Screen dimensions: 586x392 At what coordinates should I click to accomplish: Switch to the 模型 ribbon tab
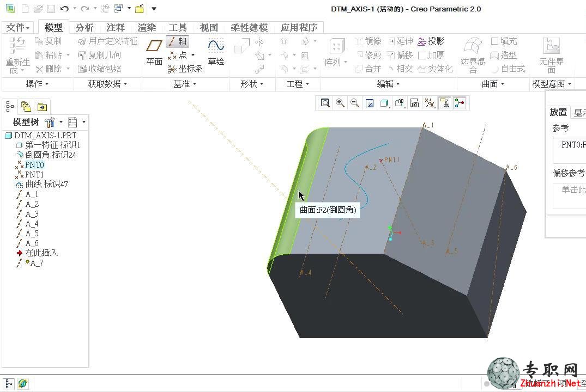pos(53,27)
